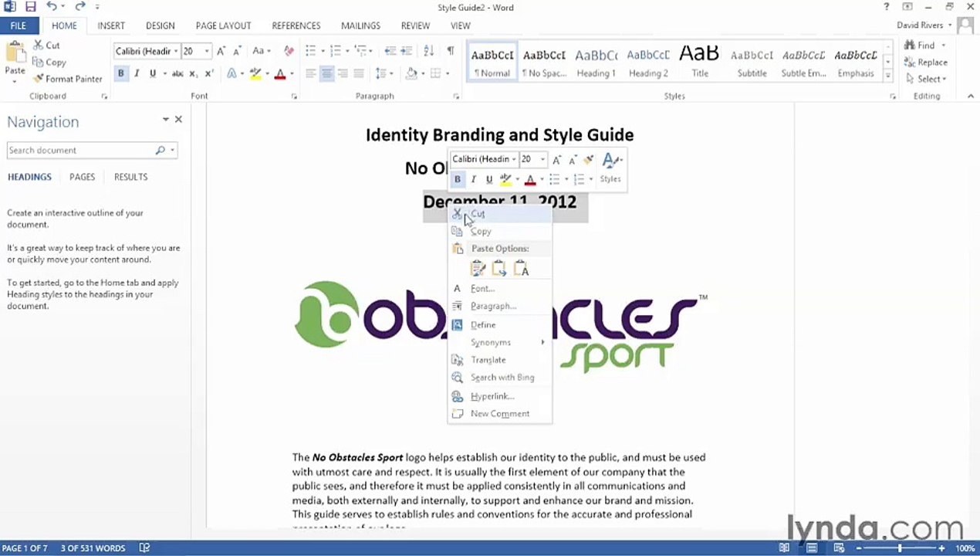Open the Change Case dropdown

click(261, 51)
